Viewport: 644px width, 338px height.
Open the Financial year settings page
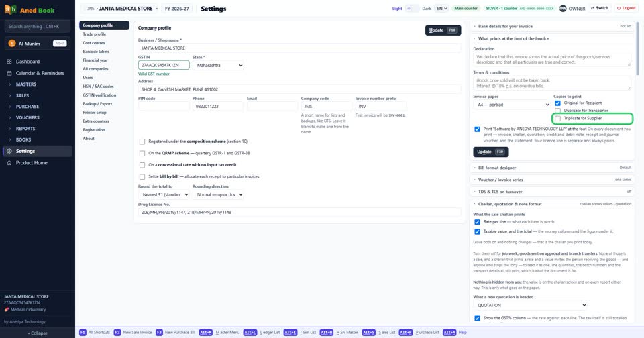[105, 60]
